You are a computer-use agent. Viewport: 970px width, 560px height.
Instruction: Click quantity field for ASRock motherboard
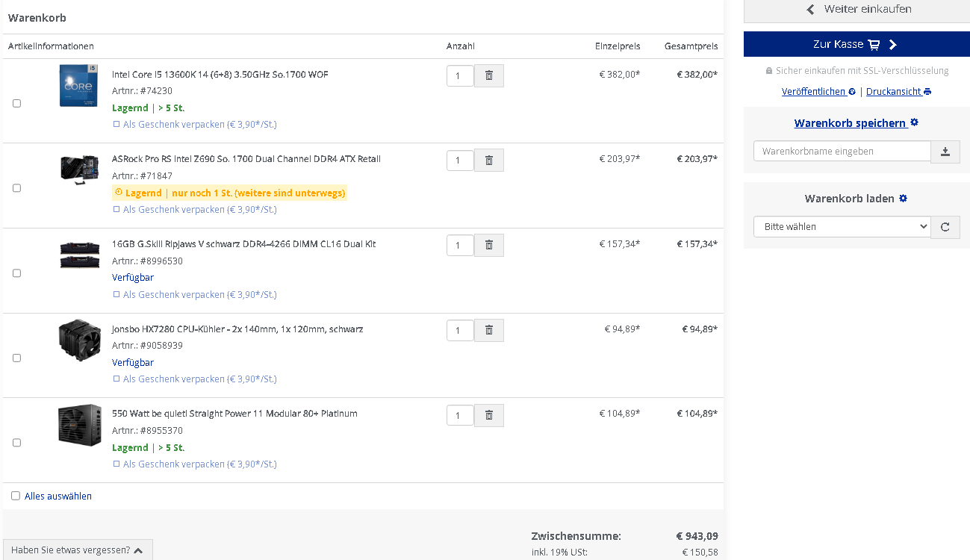tap(460, 160)
